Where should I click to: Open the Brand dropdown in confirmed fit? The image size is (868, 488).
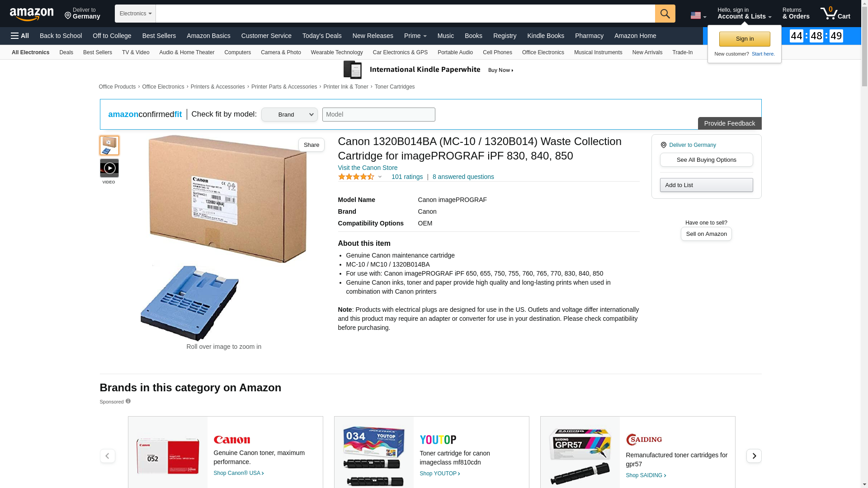pos(289,114)
